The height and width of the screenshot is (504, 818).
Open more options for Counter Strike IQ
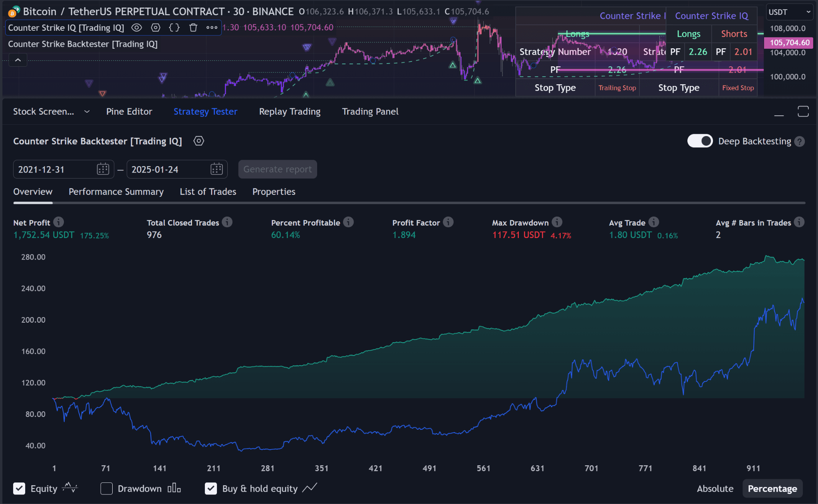tap(212, 28)
